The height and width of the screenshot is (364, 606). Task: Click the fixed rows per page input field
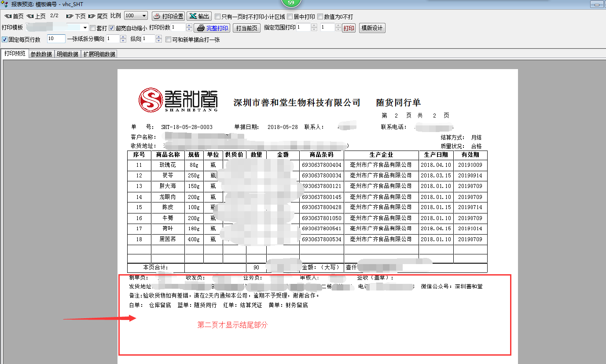56,39
